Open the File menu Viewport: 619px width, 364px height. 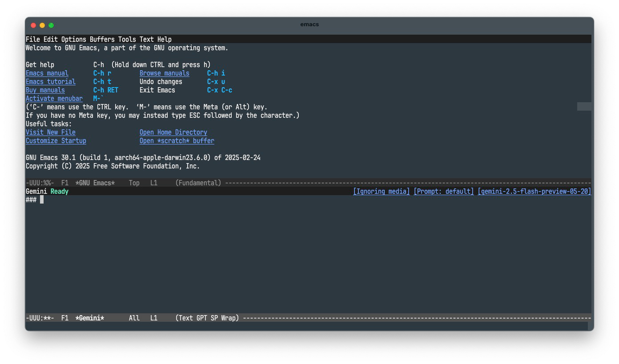(x=33, y=39)
